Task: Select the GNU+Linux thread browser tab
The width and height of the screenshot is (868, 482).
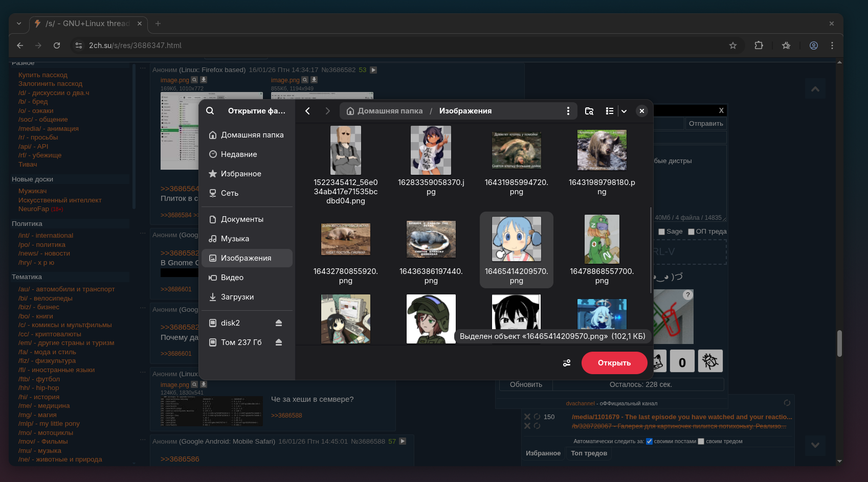Action: pyautogui.click(x=88, y=24)
